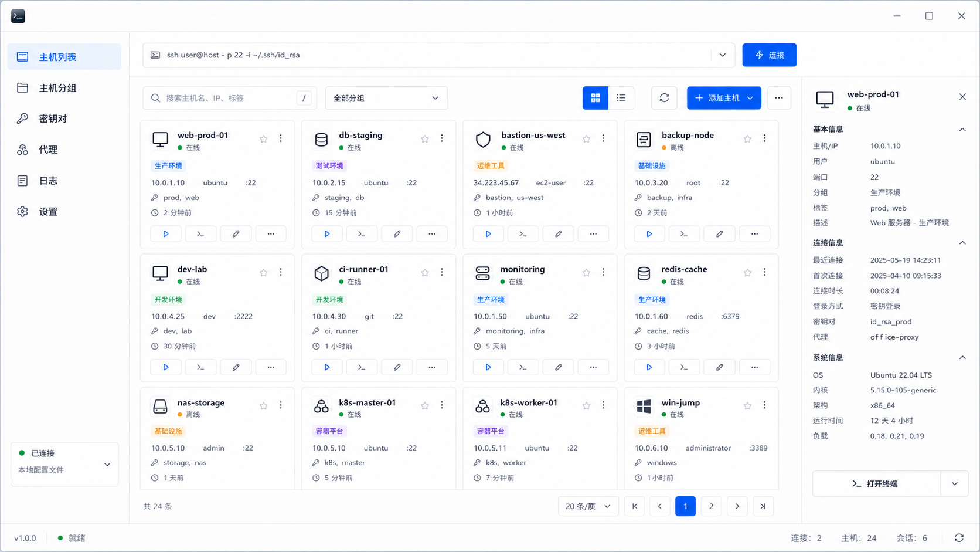Image resolution: width=980 pixels, height=552 pixels.
Task: Open edit for web-prod-01 card
Action: (236, 234)
